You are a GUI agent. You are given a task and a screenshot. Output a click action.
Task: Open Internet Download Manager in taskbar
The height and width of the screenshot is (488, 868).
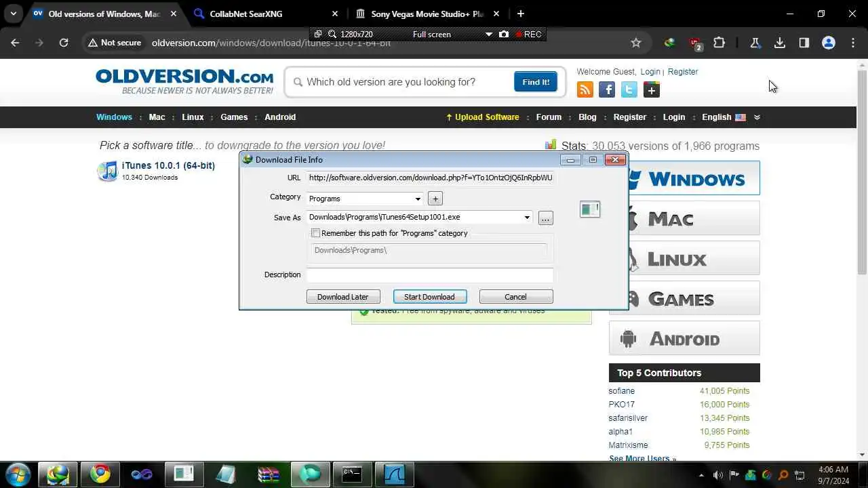58,474
